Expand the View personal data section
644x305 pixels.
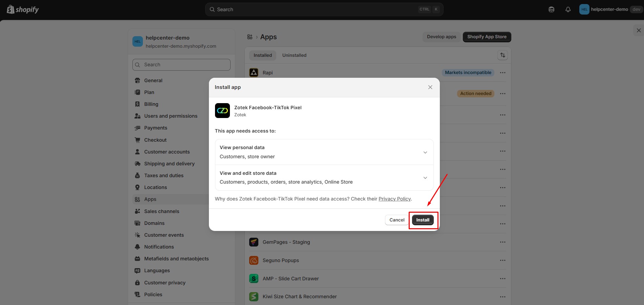pyautogui.click(x=425, y=152)
